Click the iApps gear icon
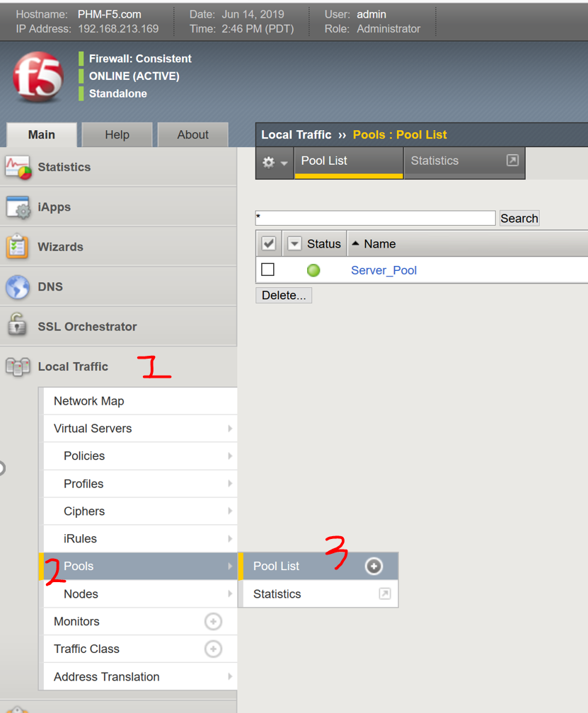 (18, 207)
